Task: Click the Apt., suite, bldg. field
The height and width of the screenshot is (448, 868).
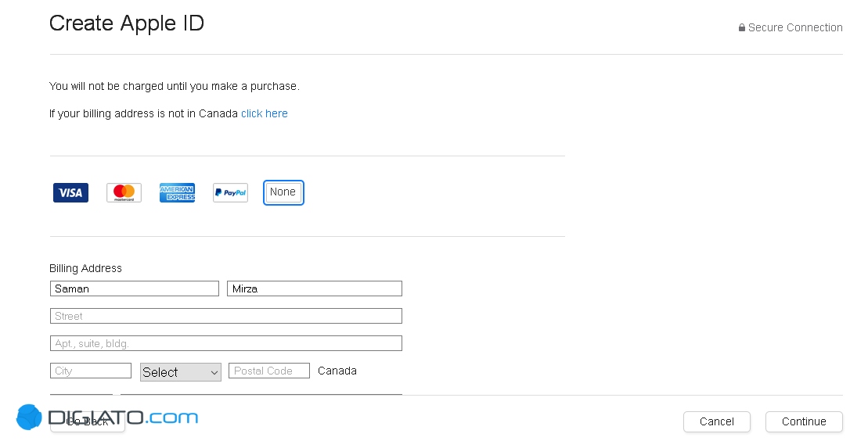Action: coord(226,343)
